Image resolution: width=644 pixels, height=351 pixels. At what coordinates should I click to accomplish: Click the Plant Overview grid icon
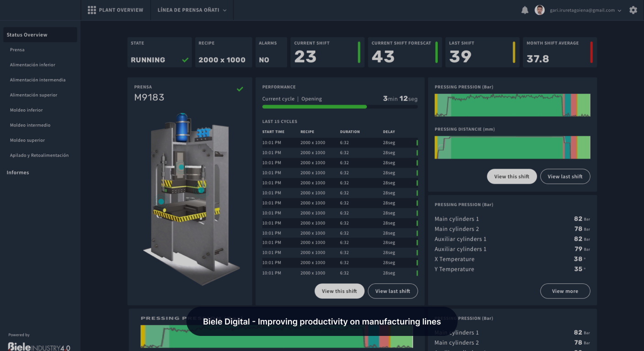click(91, 10)
